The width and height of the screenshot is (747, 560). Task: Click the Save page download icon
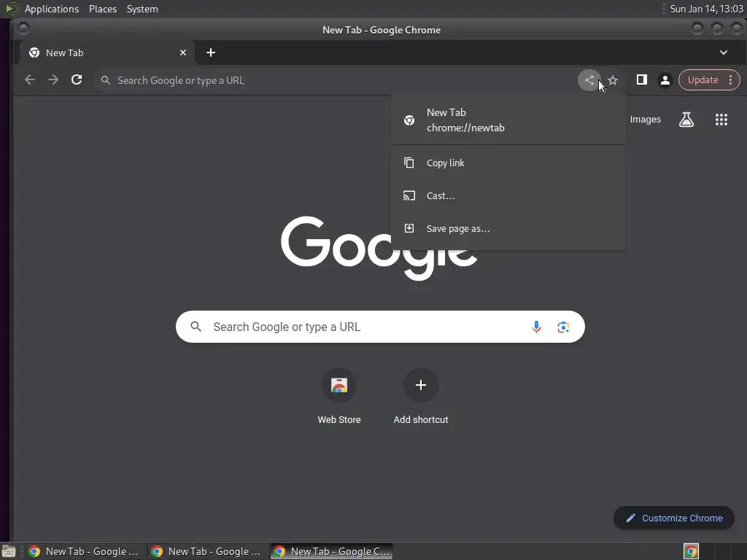pyautogui.click(x=409, y=228)
